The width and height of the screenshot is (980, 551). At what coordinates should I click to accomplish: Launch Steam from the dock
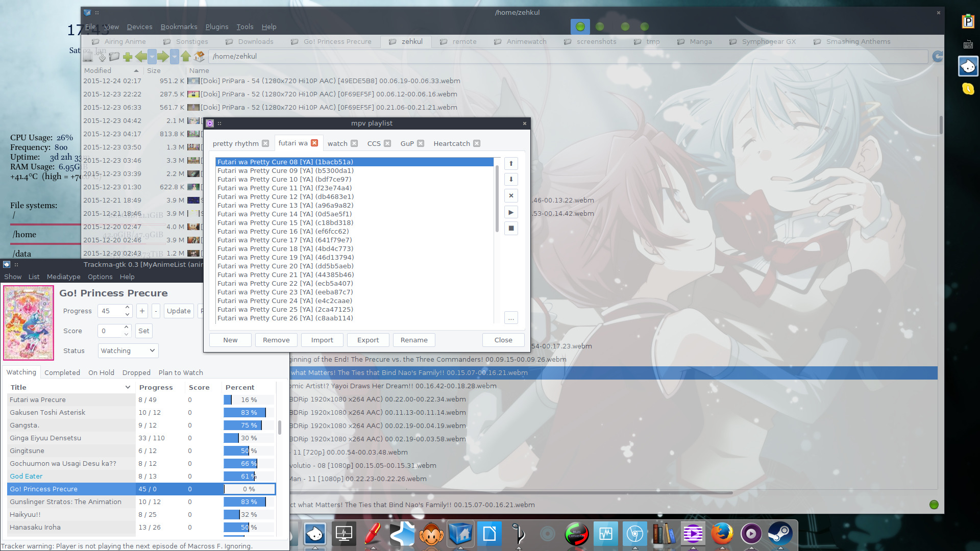[x=780, y=534]
